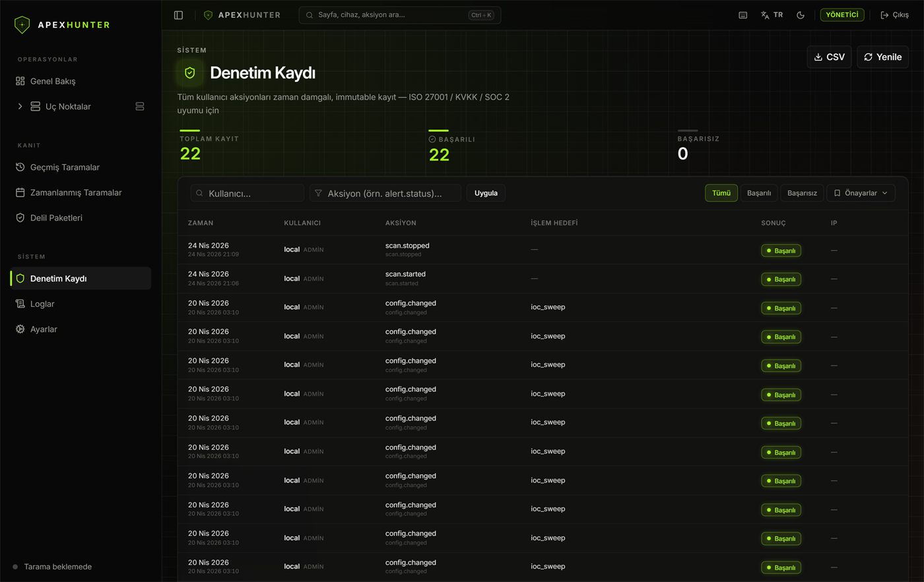Screen dimensions: 924x582
Task: Open Zamanlanmış Taramalar calendar icon
Action: [20, 193]
